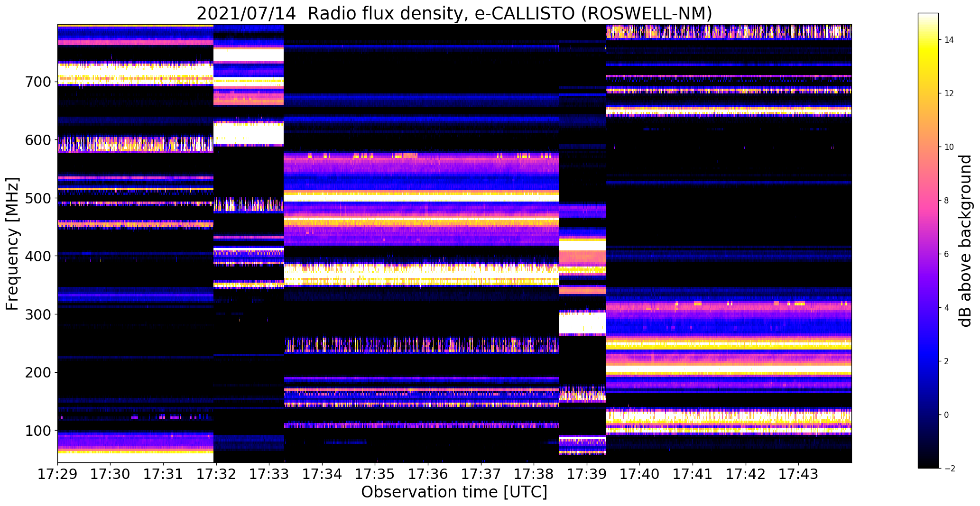Click the 17:36 time tick label
The width and height of the screenshot is (980, 506).
[x=428, y=474]
